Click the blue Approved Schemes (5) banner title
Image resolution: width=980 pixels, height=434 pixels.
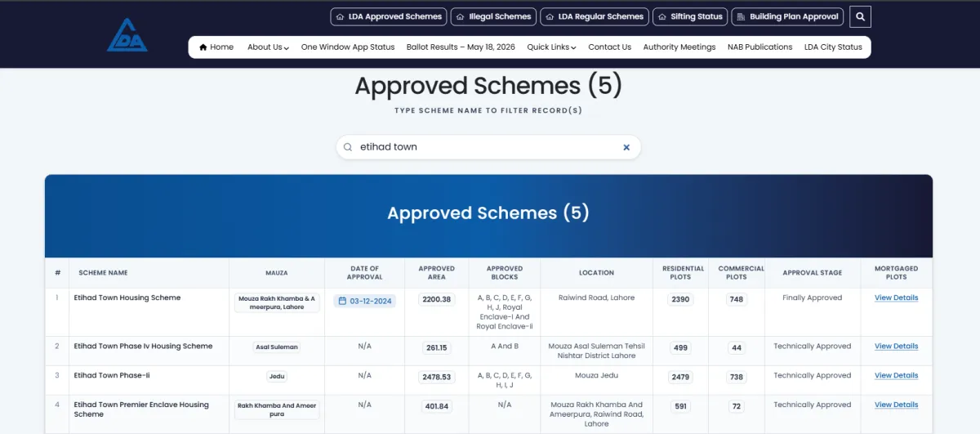pos(488,213)
